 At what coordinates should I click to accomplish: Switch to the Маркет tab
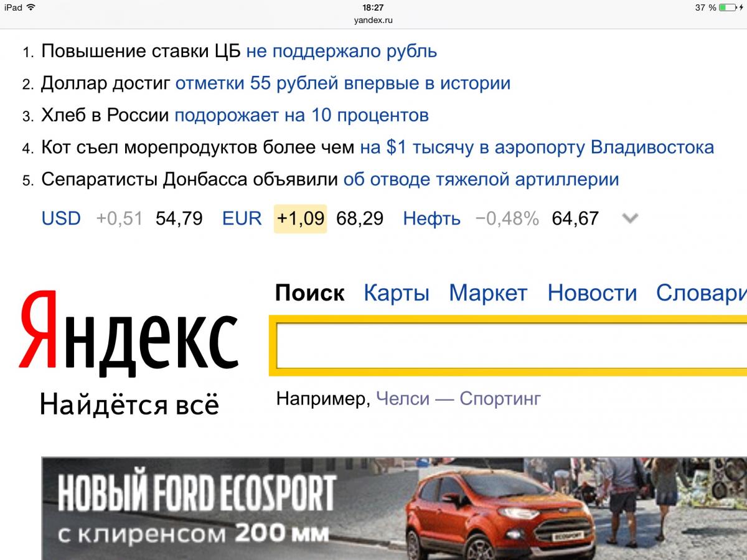pos(488,293)
